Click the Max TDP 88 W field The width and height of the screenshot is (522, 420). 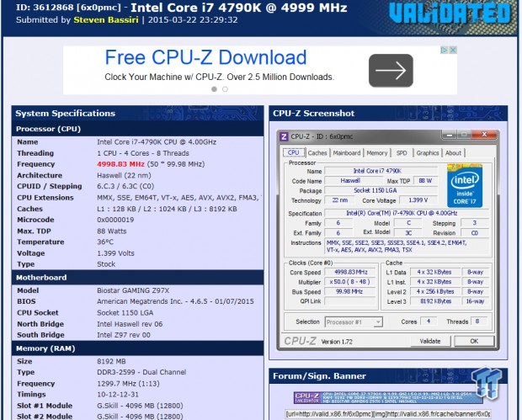[425, 181]
